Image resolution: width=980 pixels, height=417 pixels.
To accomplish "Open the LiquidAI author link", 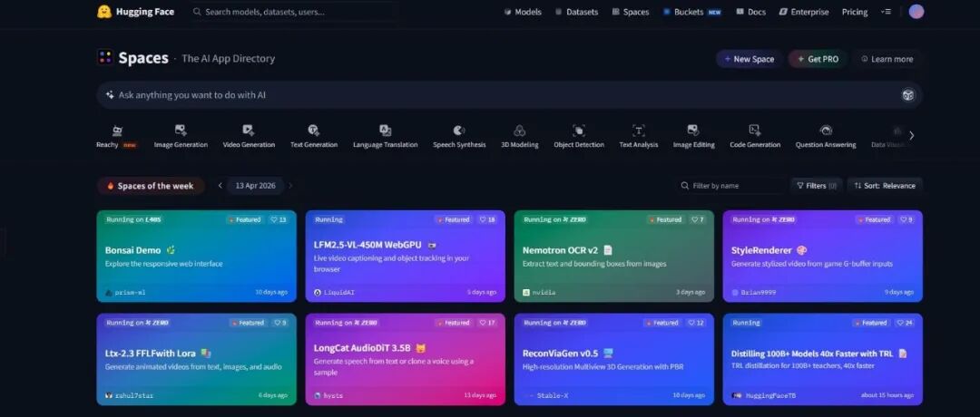I will 334,292.
